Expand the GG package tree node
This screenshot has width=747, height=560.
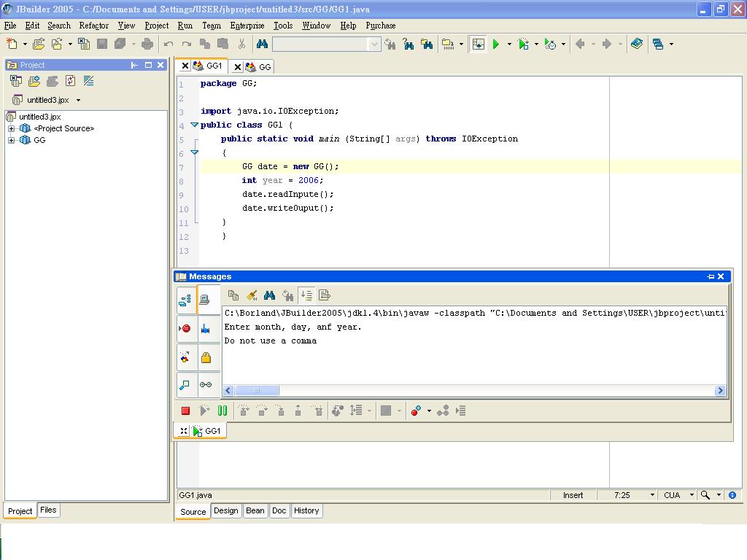[x=12, y=141]
